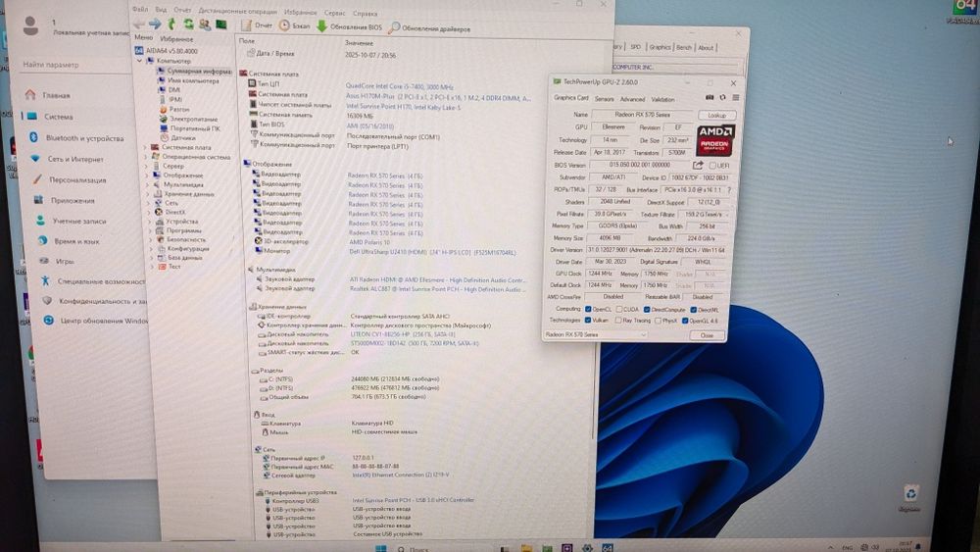This screenshot has height=552, width=980.
Task: Open Сеть и Интернет in Settings
Action: click(x=67, y=159)
